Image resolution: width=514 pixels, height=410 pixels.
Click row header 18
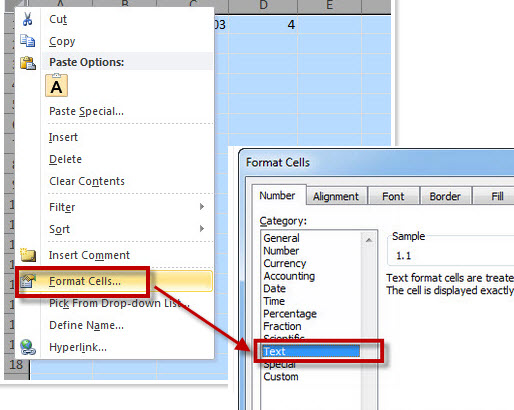tap(16, 365)
